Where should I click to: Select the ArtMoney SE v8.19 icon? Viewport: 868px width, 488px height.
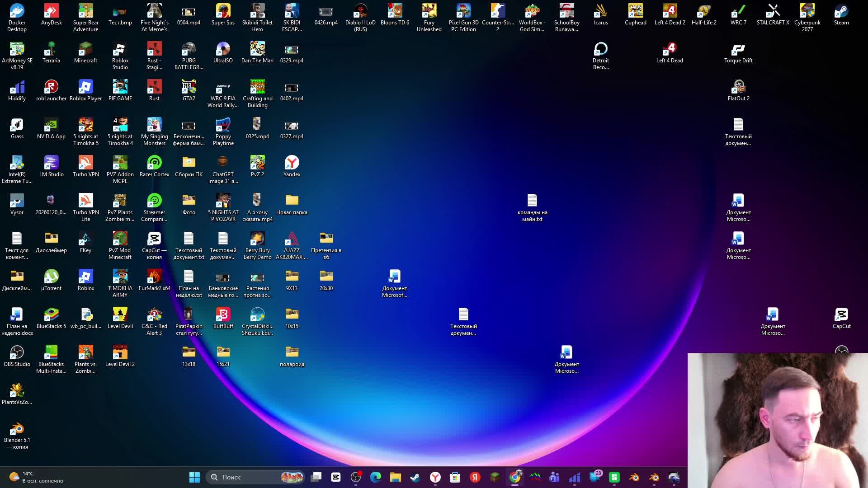(17, 55)
